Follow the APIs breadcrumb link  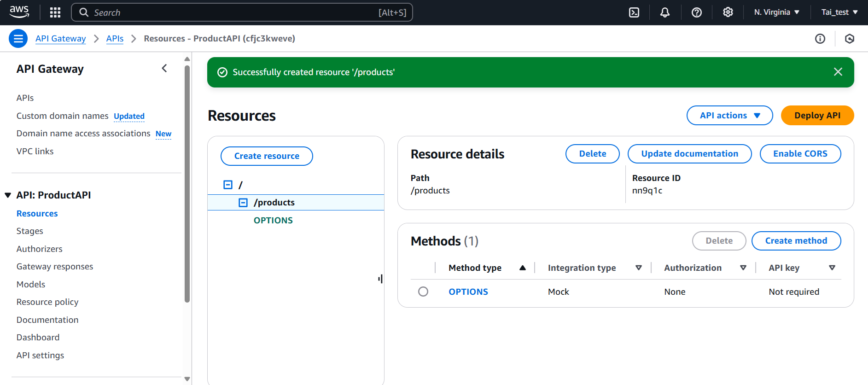[x=115, y=39]
